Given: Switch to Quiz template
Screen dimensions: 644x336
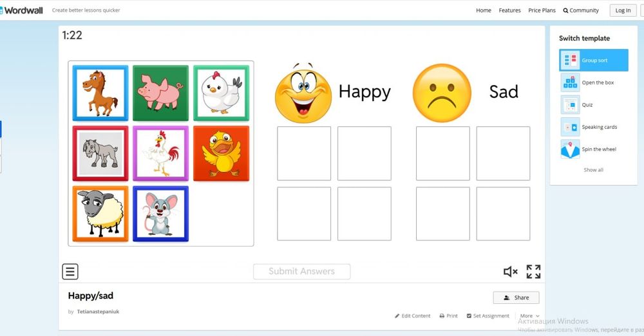Looking at the screenshot, I should (594, 105).
